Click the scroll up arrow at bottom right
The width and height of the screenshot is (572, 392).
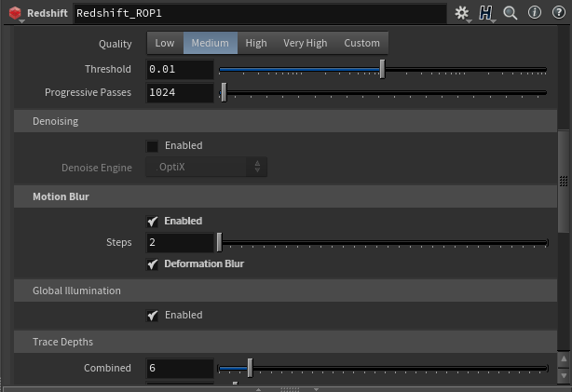564,358
